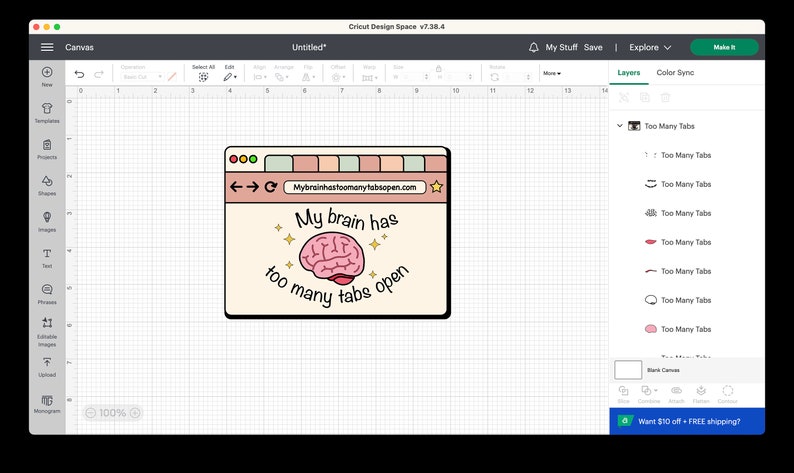The height and width of the screenshot is (473, 794).
Task: Open the Operation Basic Cut dropdown
Action: [142, 77]
